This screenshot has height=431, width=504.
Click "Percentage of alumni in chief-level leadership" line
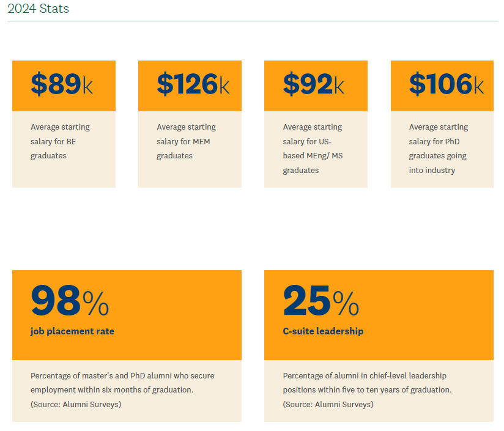click(365, 375)
